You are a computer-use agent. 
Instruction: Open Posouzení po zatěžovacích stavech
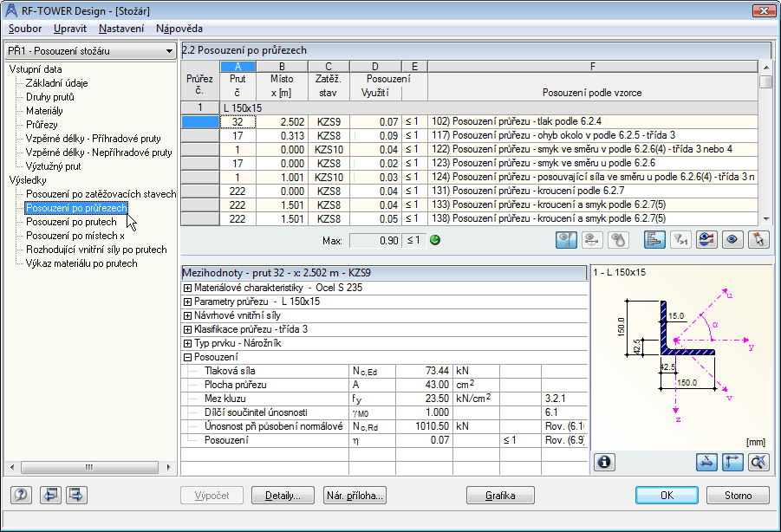(101, 194)
